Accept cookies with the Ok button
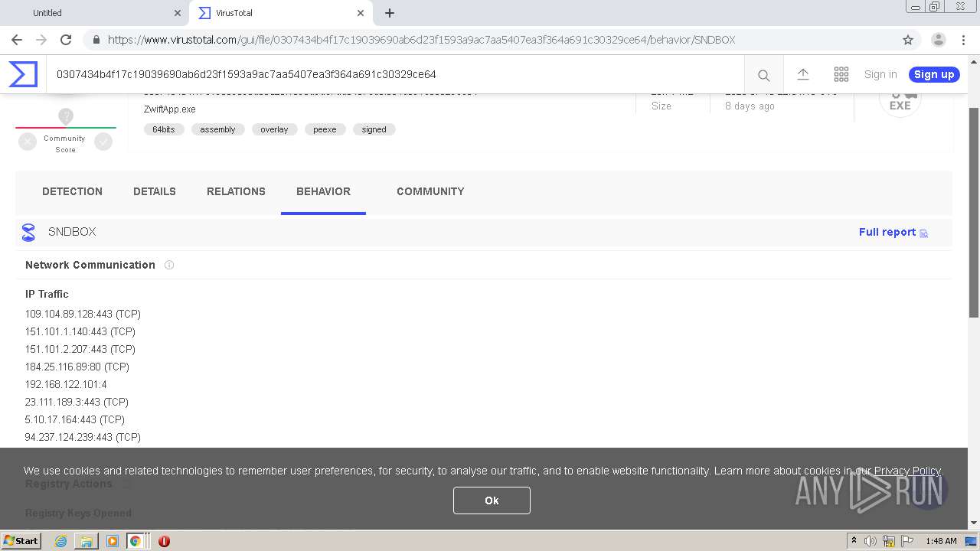The image size is (980, 551). click(x=492, y=500)
